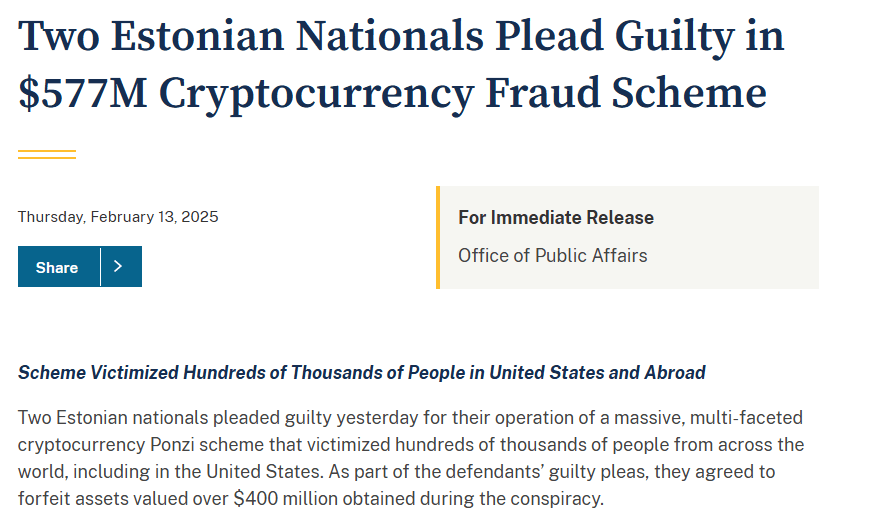The height and width of the screenshot is (517, 892).
Task: Click 'Two Estonian nationals pleaded' in first paragraph
Action: 150,417
